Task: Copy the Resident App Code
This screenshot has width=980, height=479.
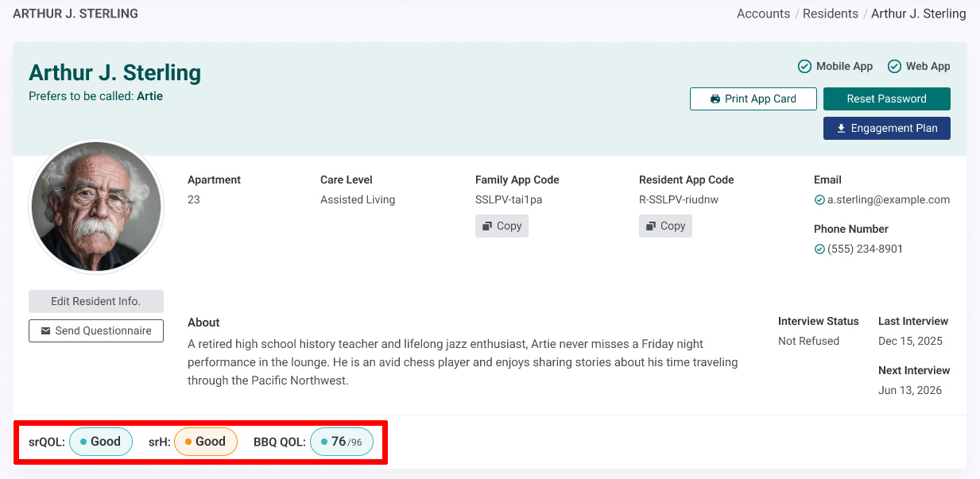Action: coord(665,226)
